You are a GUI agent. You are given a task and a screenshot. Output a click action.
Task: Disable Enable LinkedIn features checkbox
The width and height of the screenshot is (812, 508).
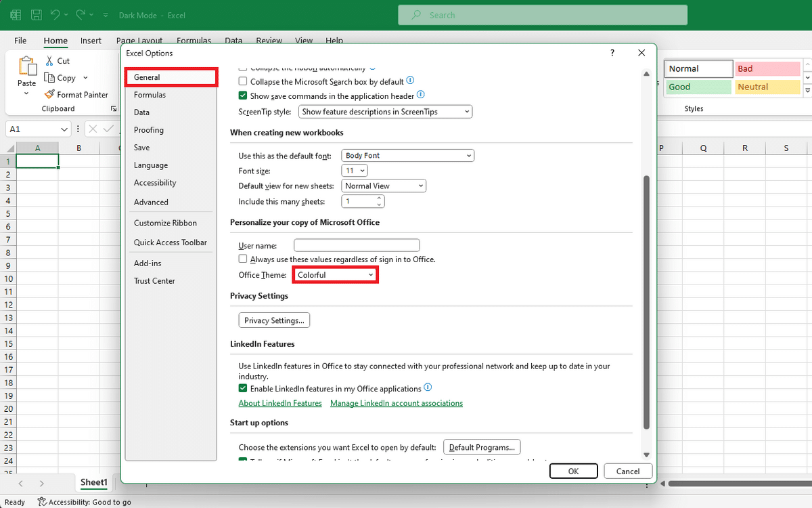pyautogui.click(x=243, y=389)
